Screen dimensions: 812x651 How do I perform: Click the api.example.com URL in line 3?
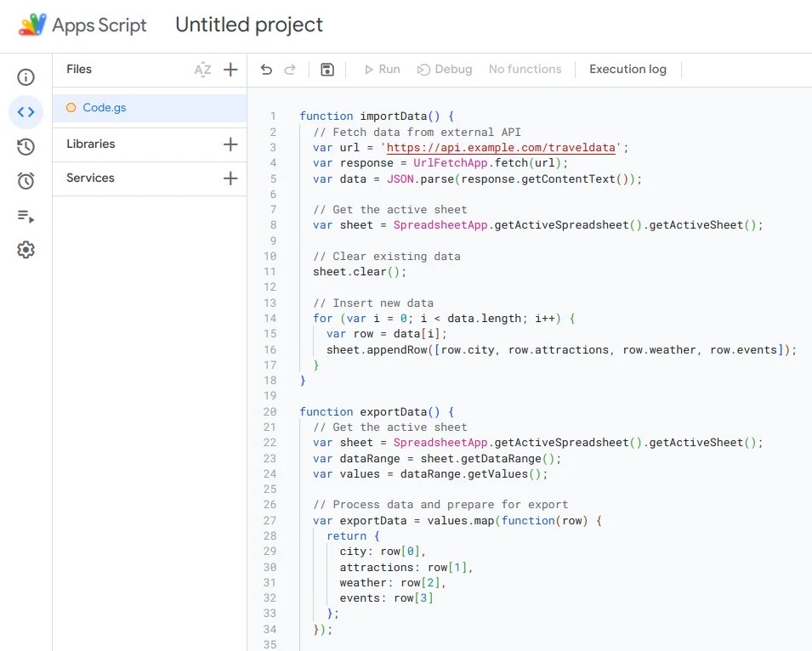point(501,148)
